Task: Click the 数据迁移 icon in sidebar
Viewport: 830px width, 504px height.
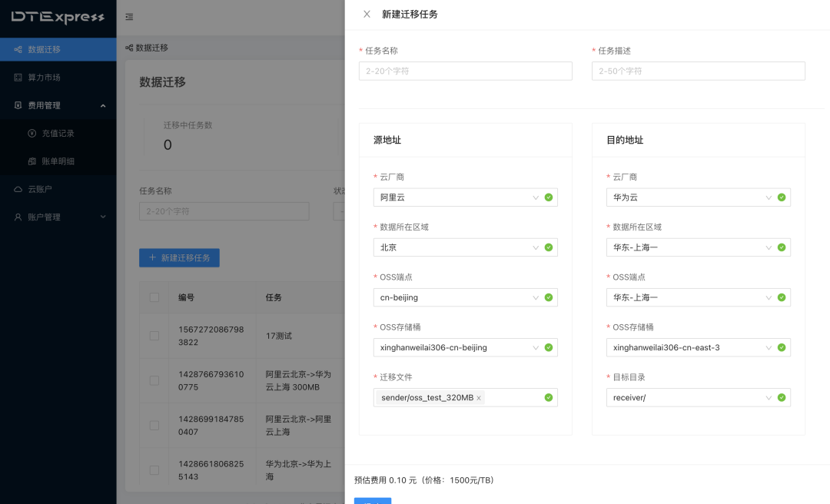Action: tap(18, 49)
